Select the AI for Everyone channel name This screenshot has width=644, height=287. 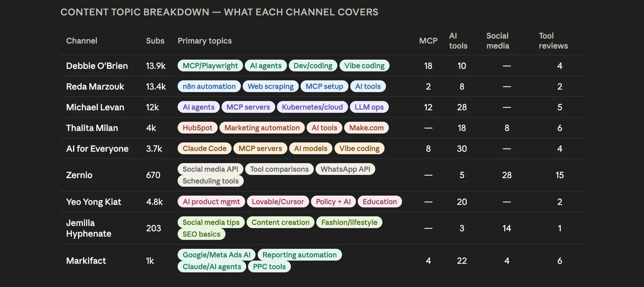(97, 148)
